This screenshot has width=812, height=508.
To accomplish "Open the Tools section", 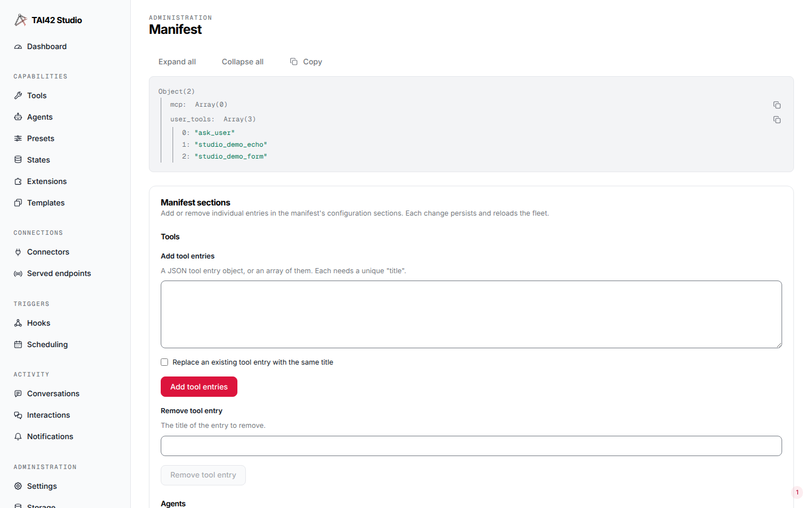I will (x=37, y=95).
